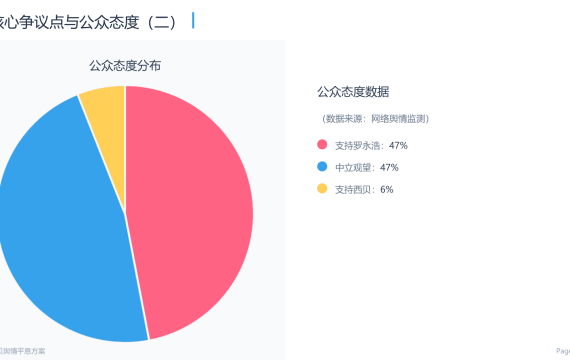Click the 公众态度数据 heading
570x360 pixels.
point(353,92)
